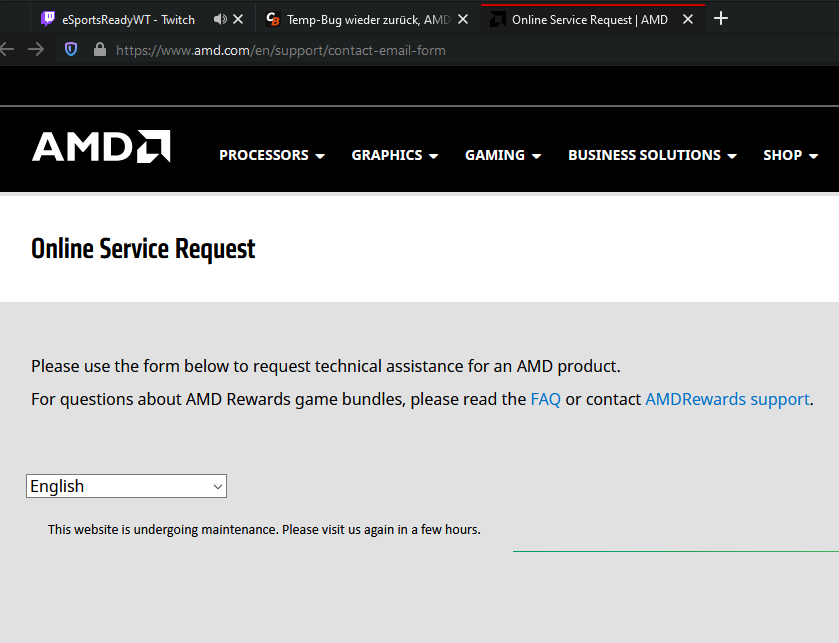The image size is (839, 643).
Task: Click the Twitch favicon on first tab
Action: pos(48,19)
